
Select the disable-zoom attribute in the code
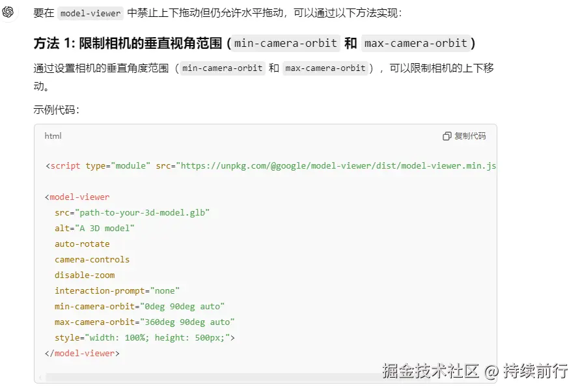84,275
